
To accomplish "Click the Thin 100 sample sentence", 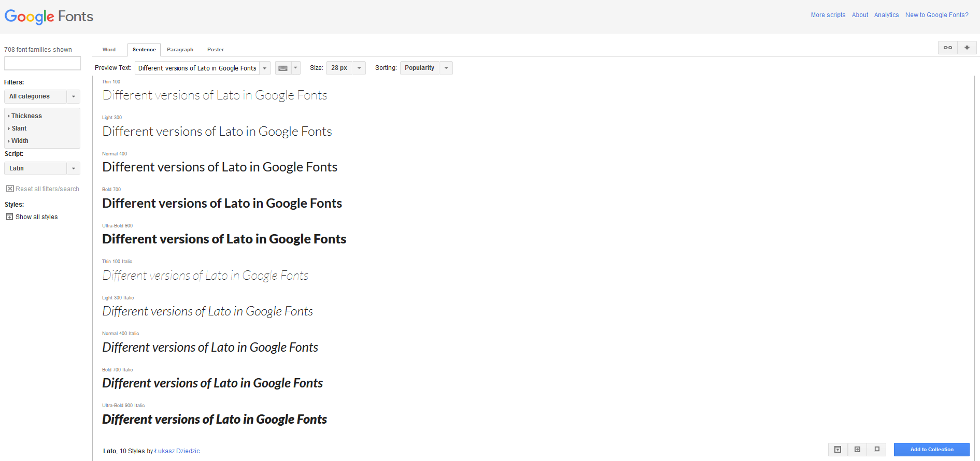I will 215,95.
